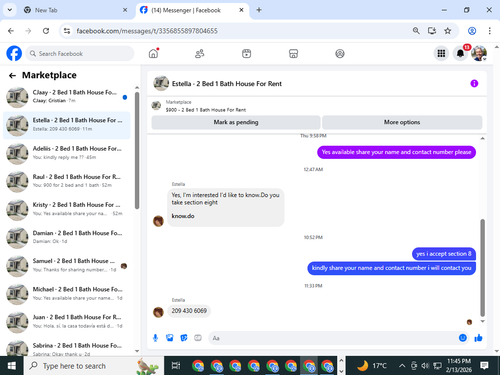Viewport: 500px width, 375px height.
Task: Click the browser Back arrow
Action: pyautogui.click(x=11, y=31)
